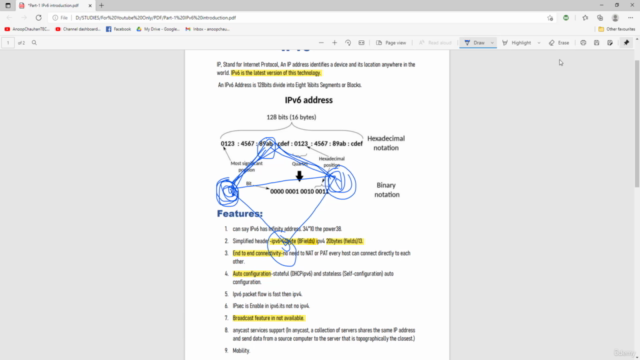The width and height of the screenshot is (640, 360).
Task: Click the scrollbar down arrow
Action: 637,357
